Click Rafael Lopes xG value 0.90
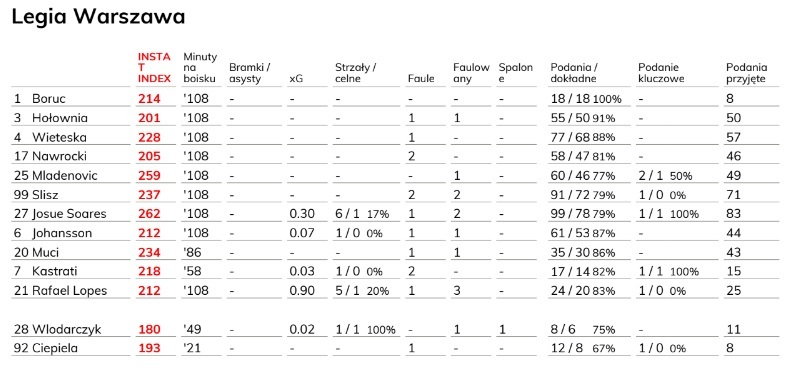The width and height of the screenshot is (787, 373). coord(302,291)
